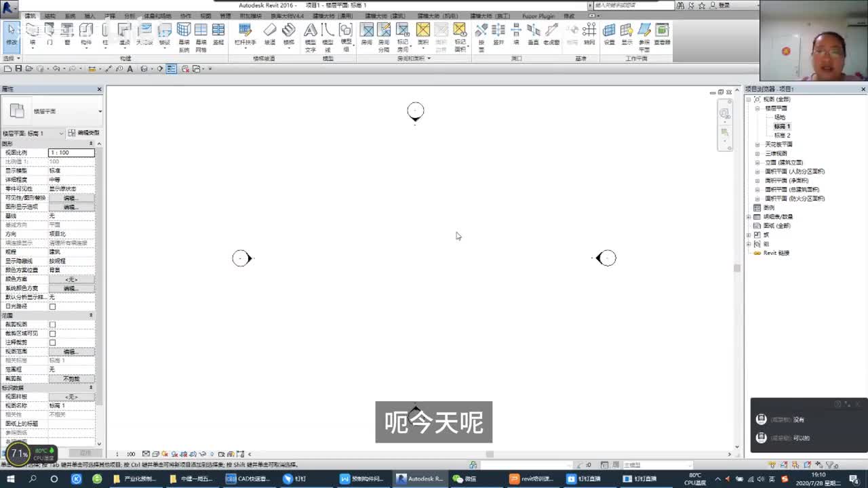
Task: Expand the Ceiling Plans (天花板平面) tree node
Action: pos(757,144)
